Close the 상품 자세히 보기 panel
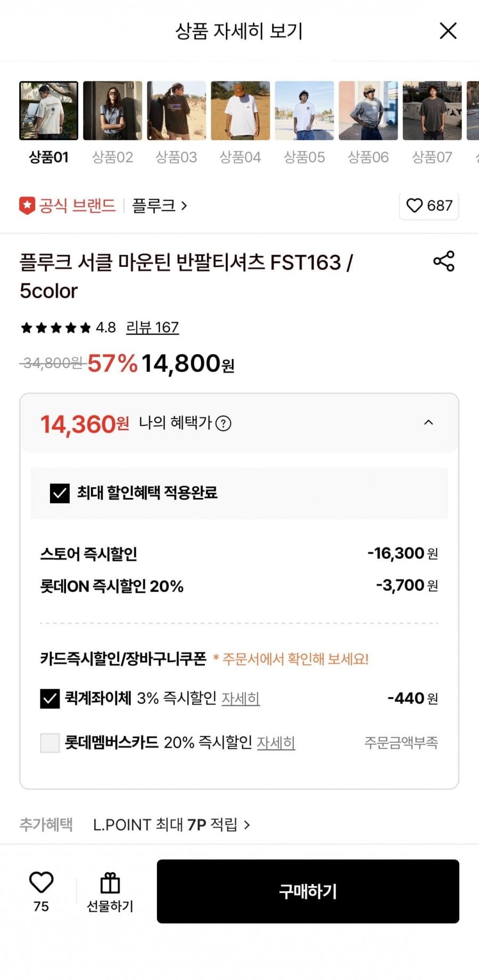 [448, 31]
